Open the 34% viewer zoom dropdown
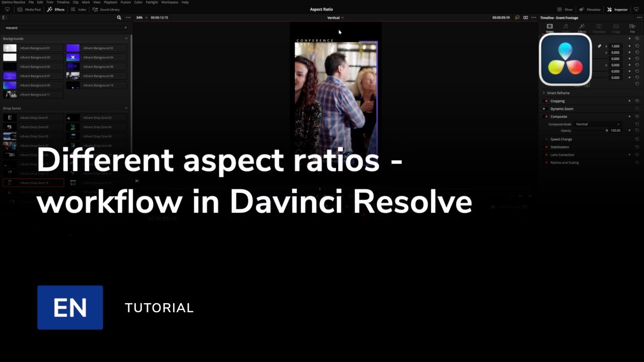The image size is (644, 362). click(x=142, y=18)
